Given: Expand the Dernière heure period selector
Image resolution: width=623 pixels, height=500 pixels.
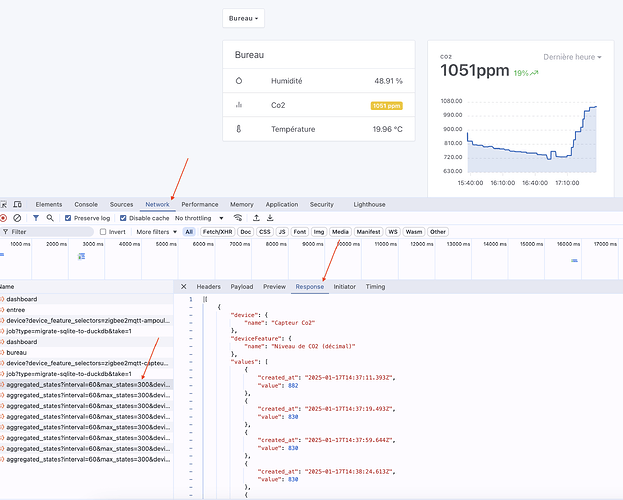Looking at the screenshot, I should [x=572, y=57].
